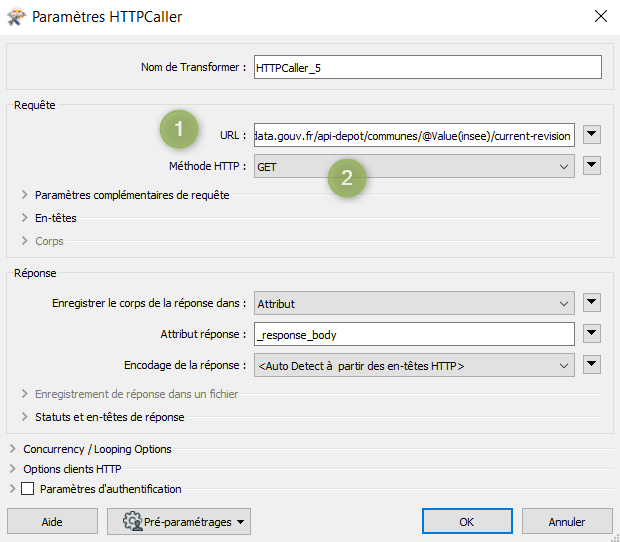Click into the URL input field
620x542 pixels.
414,135
